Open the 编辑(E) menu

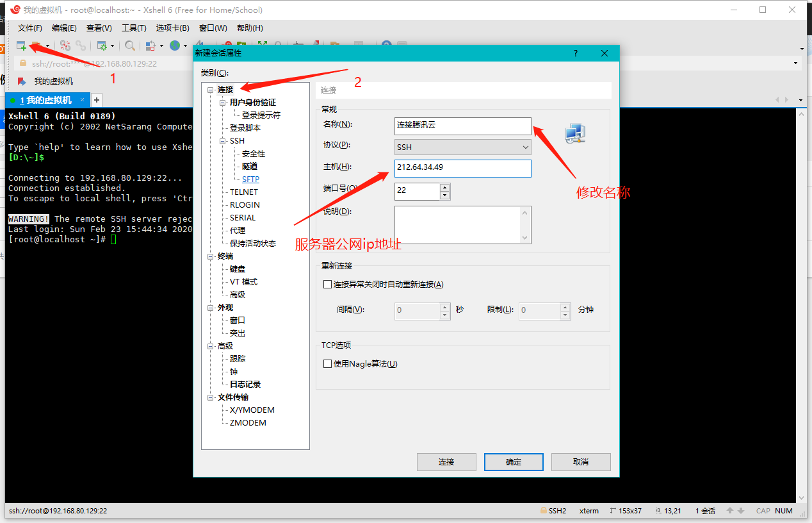[64, 28]
